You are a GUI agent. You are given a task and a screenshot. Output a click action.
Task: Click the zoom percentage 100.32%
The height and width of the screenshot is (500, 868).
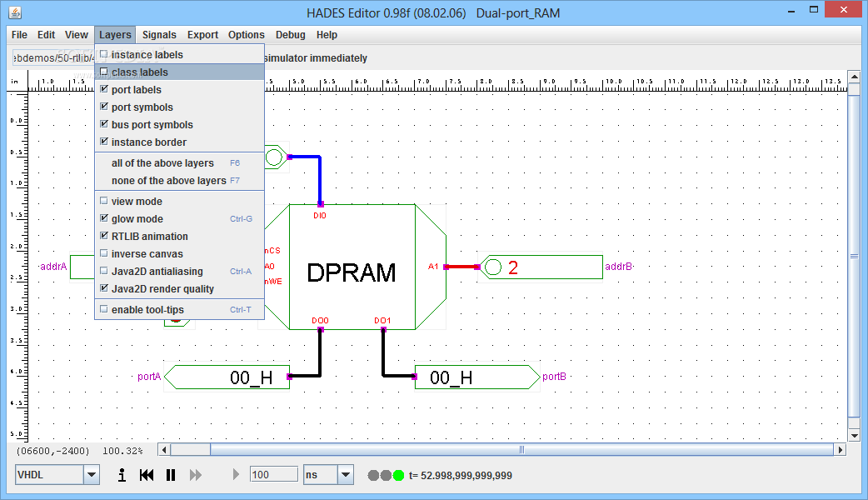click(122, 451)
